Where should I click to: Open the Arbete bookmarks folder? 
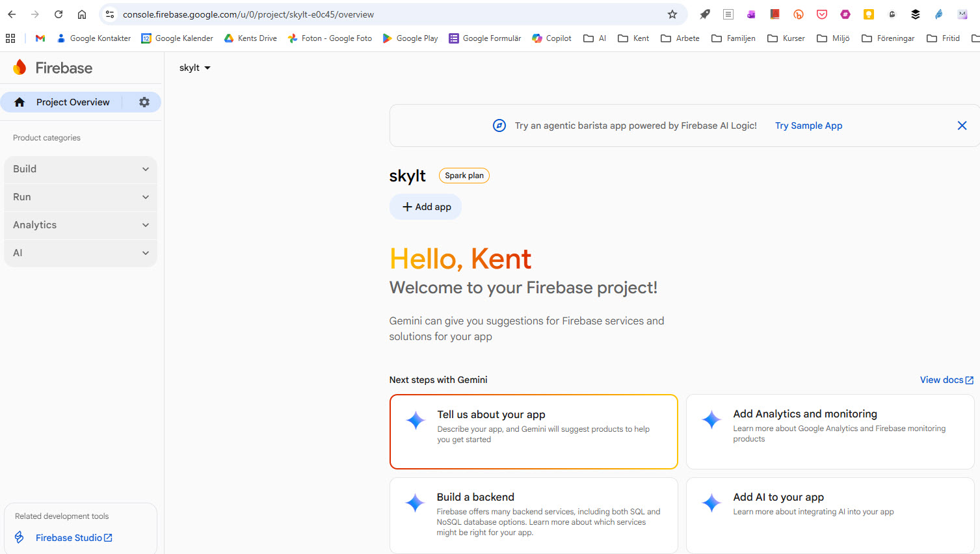coord(680,38)
